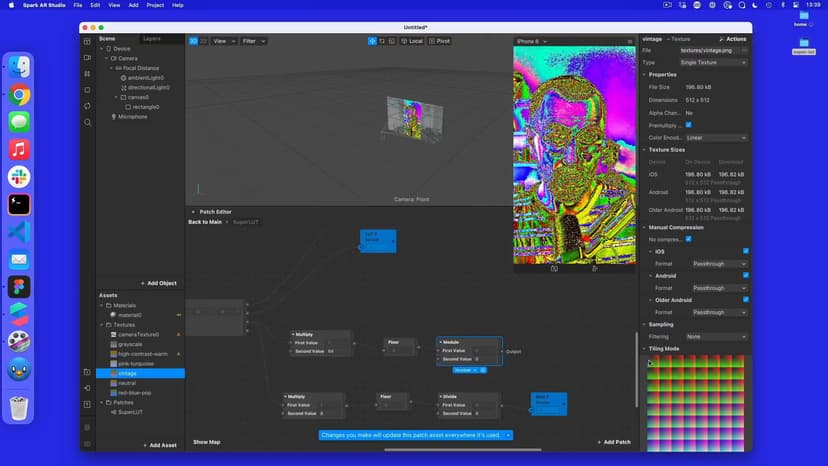Open the Type Single Texture dropdown
This screenshot has width=828, height=466.
click(713, 63)
